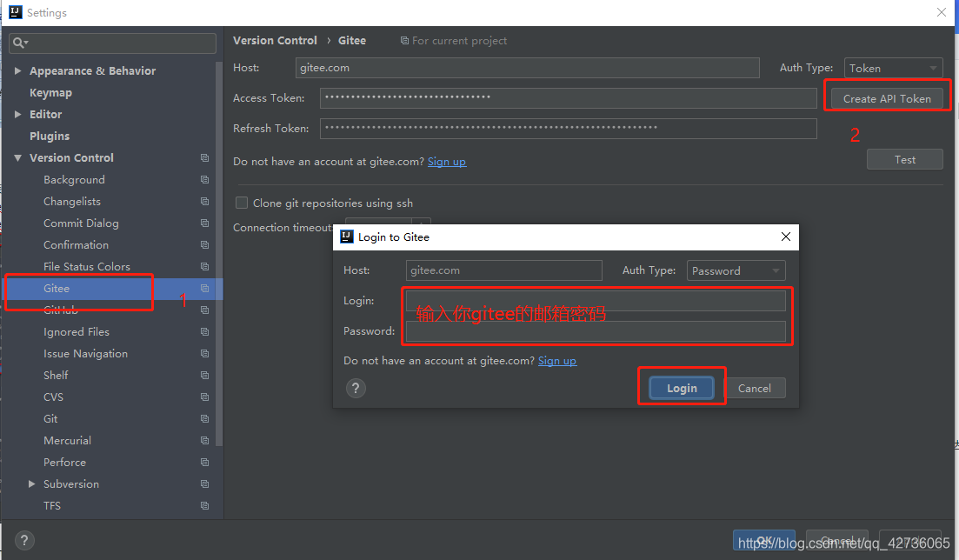This screenshot has width=959, height=560.
Task: Expand the Subversion node
Action: [32, 484]
